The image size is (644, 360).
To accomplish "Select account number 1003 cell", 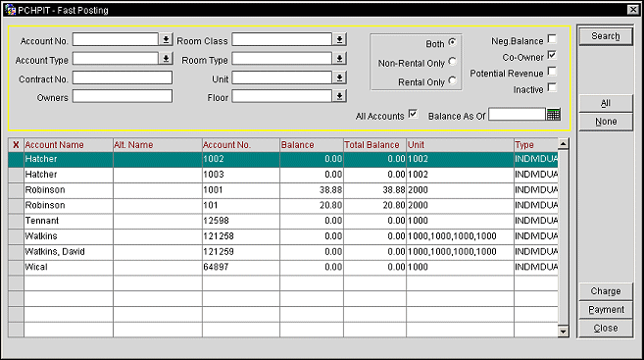I will [241, 175].
